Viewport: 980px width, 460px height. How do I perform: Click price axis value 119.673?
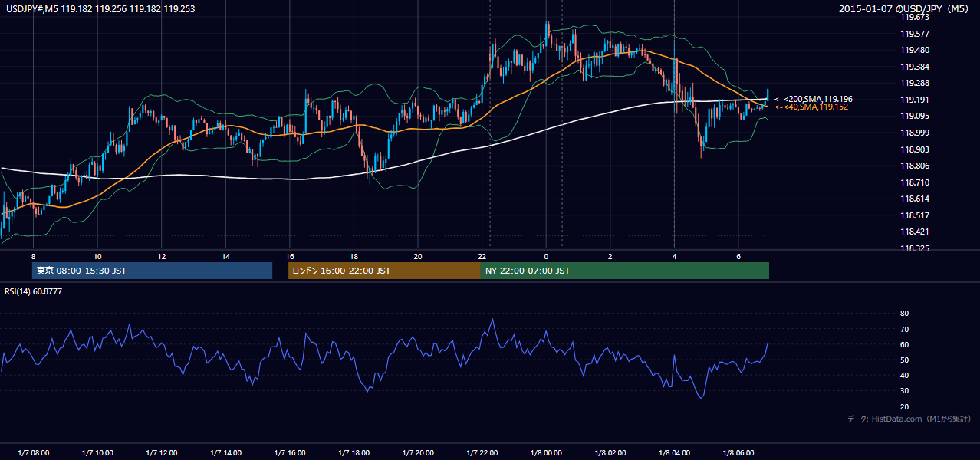click(x=914, y=17)
